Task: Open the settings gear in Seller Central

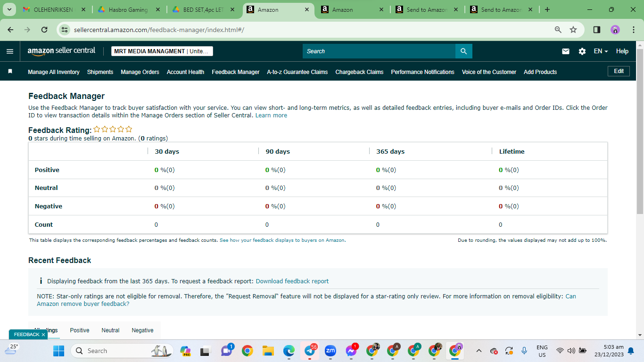Action: (x=582, y=51)
